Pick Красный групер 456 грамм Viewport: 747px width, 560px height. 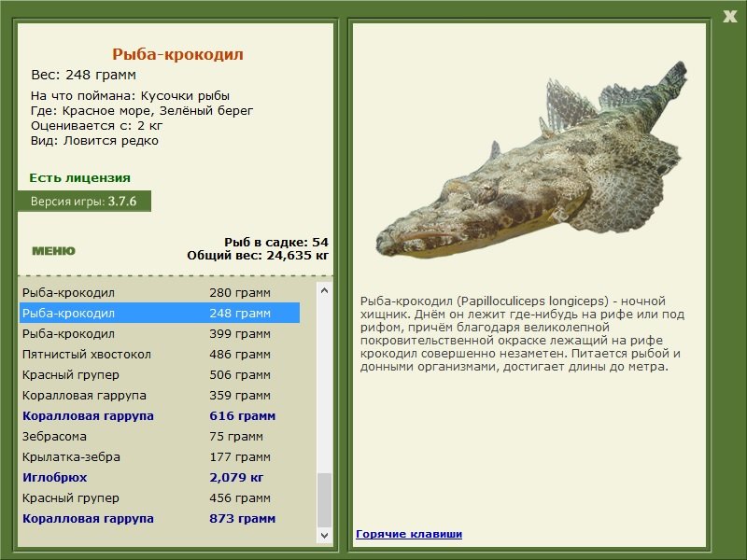pyautogui.click(x=160, y=497)
